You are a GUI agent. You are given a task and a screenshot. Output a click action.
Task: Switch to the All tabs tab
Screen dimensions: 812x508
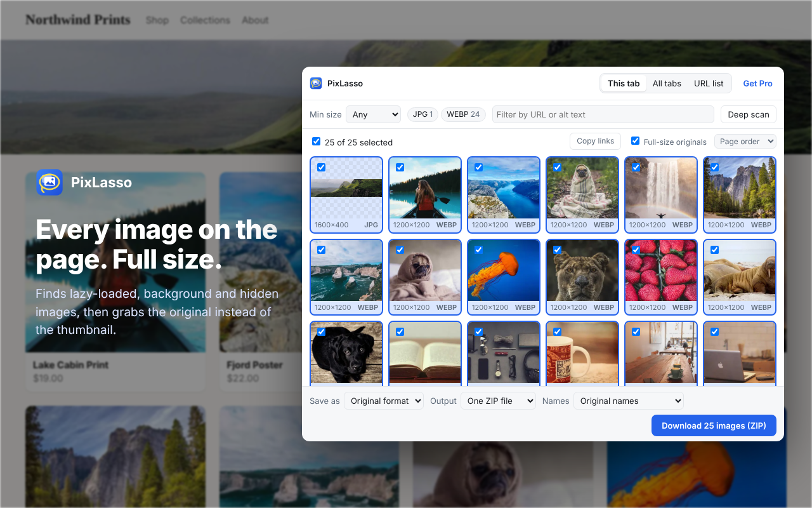click(x=667, y=83)
